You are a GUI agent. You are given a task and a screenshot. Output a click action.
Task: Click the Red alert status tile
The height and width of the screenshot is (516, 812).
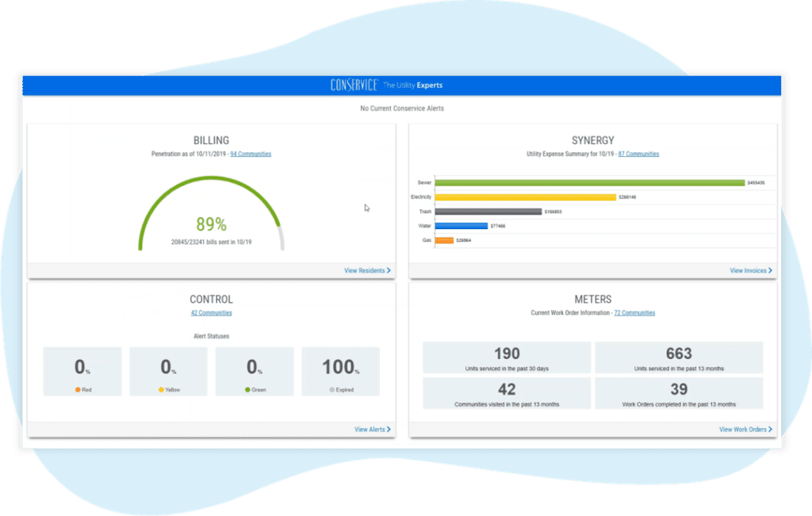82,372
